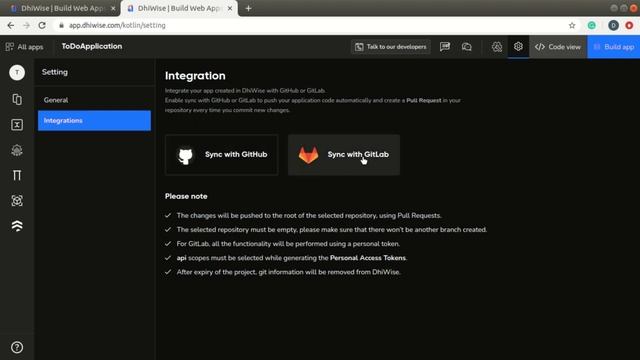Click the GitHub octocat logo

(x=185, y=156)
